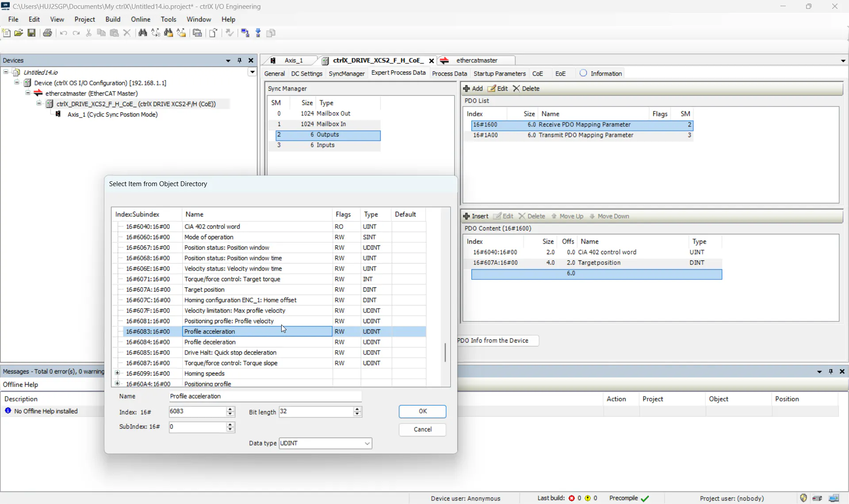
Task: Open the Online menu
Action: 140,19
